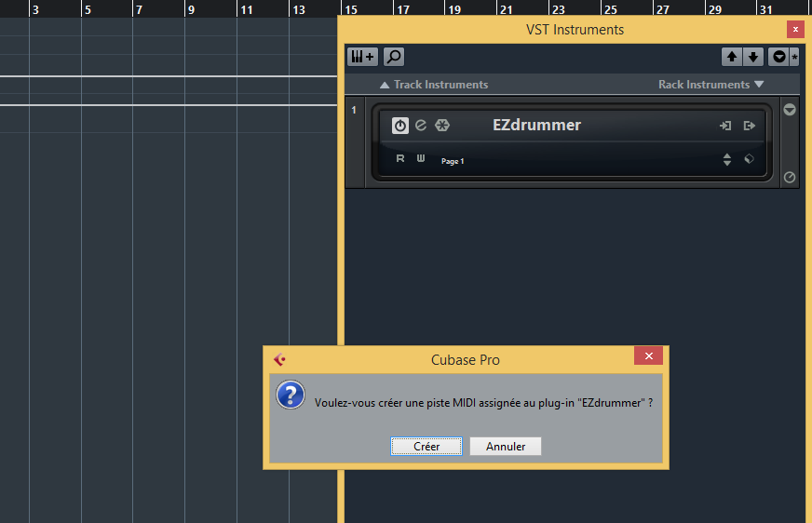Image resolution: width=812 pixels, height=523 pixels.
Task: Toggle EZdrummer Write automation (W)
Action: (421, 158)
